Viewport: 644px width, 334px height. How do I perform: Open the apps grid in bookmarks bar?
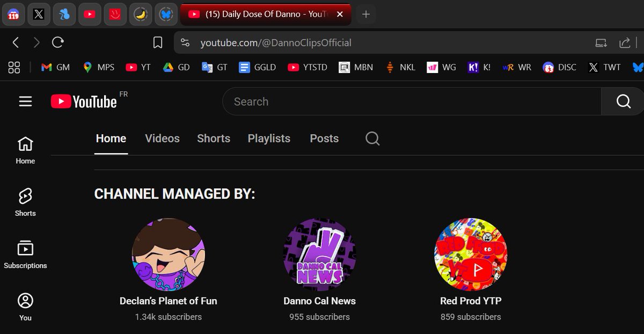(x=14, y=67)
